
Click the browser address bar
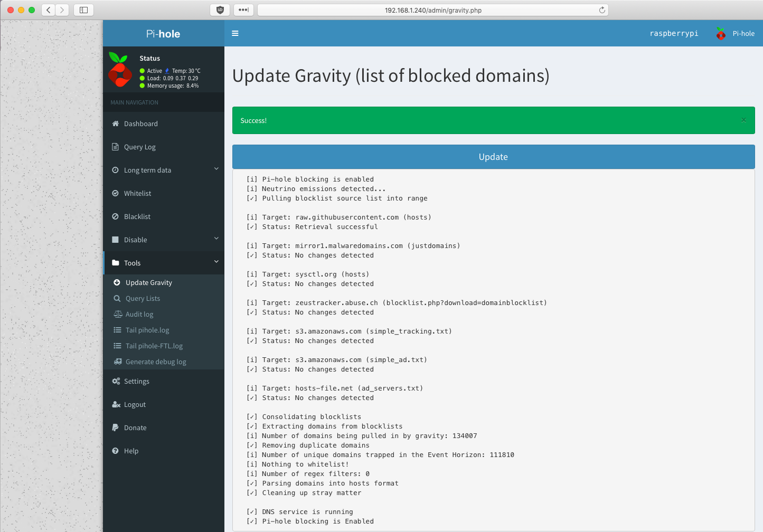coord(433,10)
